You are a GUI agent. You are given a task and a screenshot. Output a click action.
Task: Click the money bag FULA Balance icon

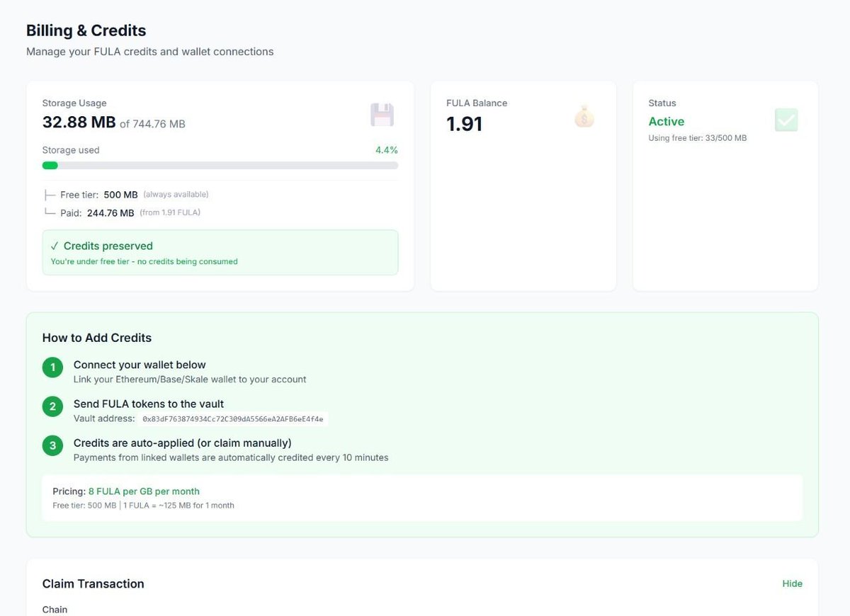(584, 116)
